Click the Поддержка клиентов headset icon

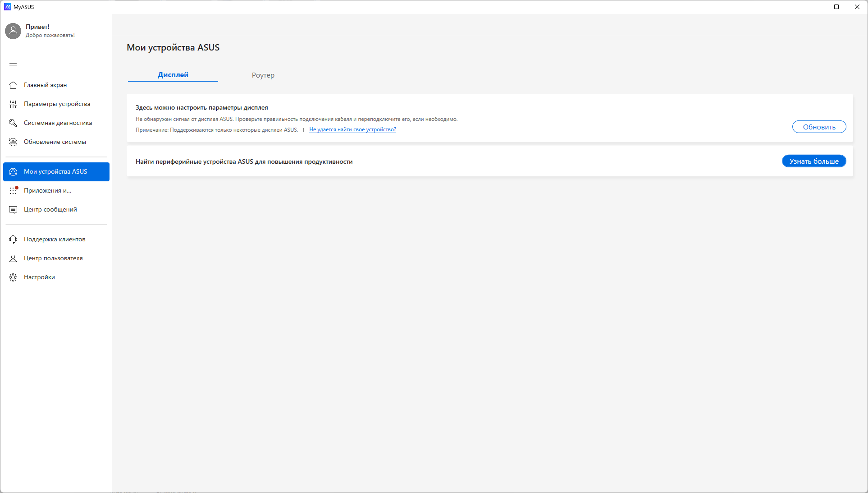tap(13, 240)
